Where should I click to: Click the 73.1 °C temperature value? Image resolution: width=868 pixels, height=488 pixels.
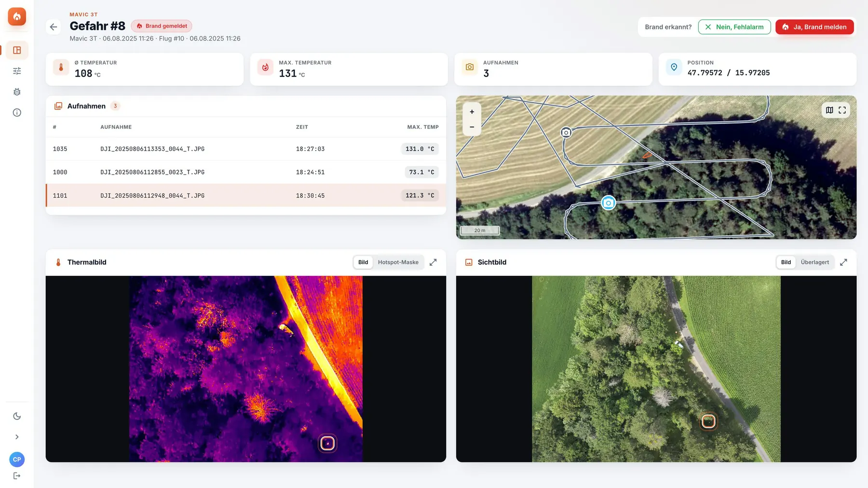click(421, 172)
